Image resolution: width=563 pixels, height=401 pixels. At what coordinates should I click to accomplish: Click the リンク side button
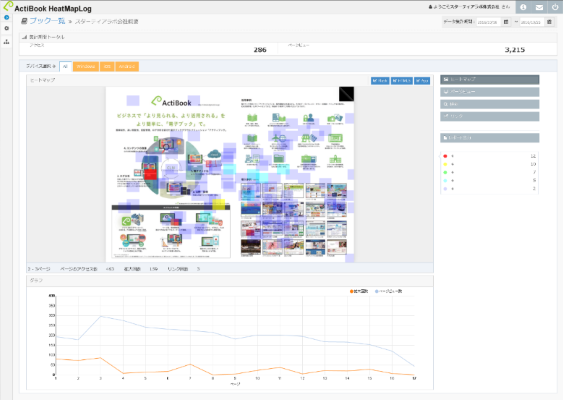coord(490,116)
